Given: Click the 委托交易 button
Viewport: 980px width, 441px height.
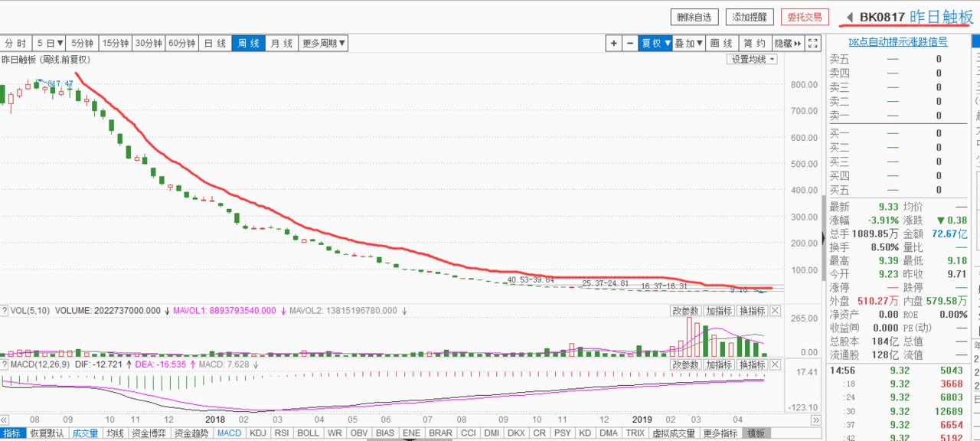Looking at the screenshot, I should (x=805, y=17).
